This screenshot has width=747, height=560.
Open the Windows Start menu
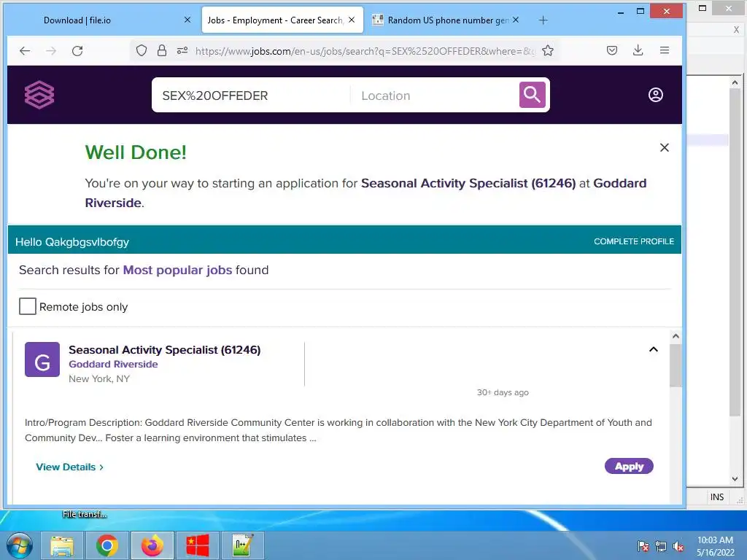(x=19, y=545)
